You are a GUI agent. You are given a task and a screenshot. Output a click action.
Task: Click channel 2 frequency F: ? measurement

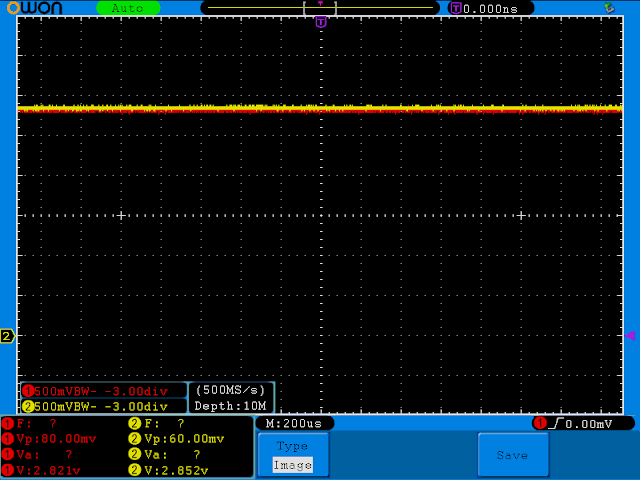pyautogui.click(x=157, y=423)
